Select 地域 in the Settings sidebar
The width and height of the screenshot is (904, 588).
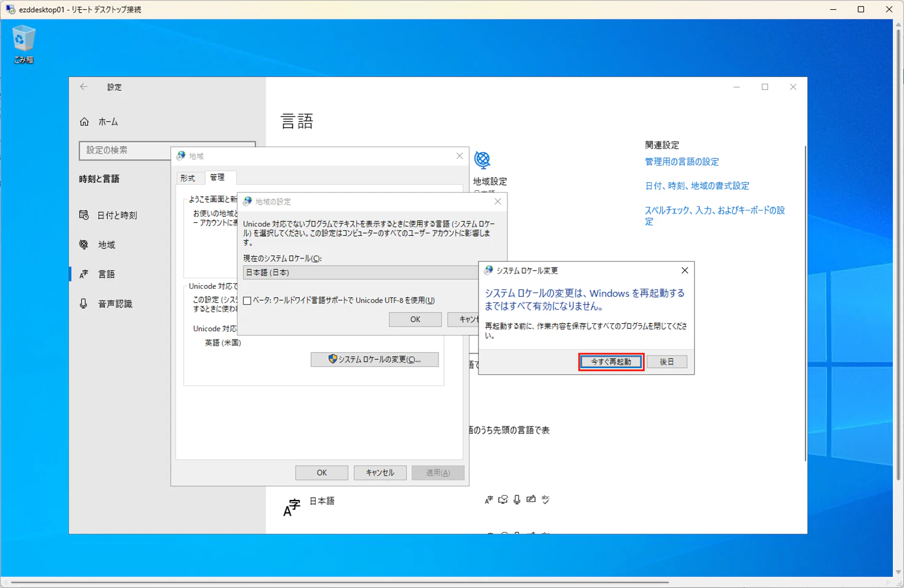click(x=97, y=245)
